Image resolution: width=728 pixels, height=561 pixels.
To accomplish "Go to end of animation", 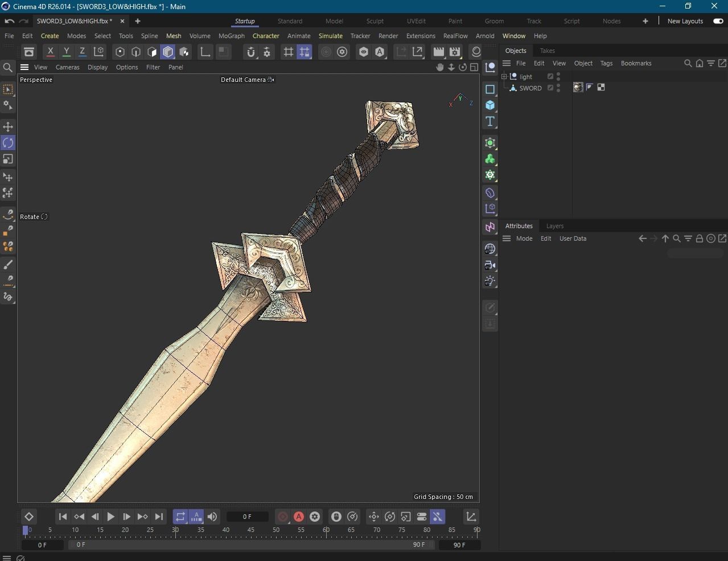I will 159,517.
